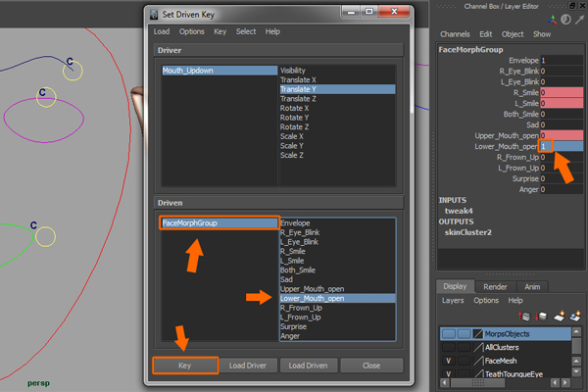Select Both_Smile driven attribute
This screenshot has height=392, width=588.
click(x=337, y=270)
